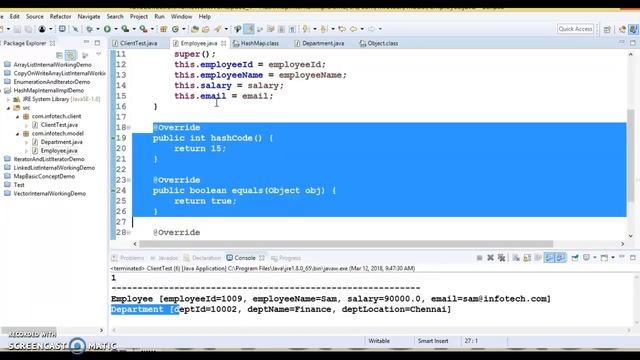The height and width of the screenshot is (360, 640).
Task: Toggle Show Console on standard out
Action: pos(549,258)
